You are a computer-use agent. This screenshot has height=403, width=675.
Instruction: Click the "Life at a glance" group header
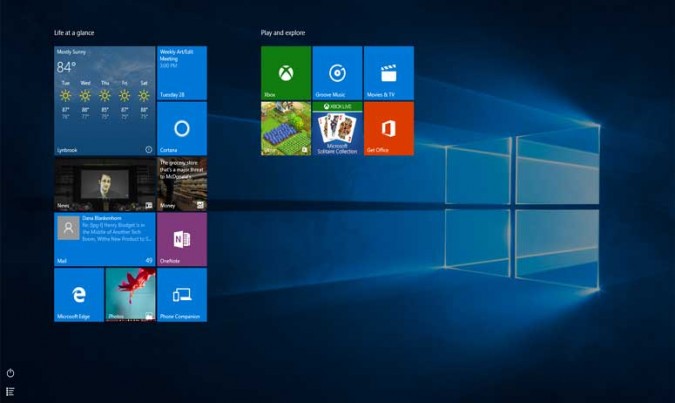(74, 33)
